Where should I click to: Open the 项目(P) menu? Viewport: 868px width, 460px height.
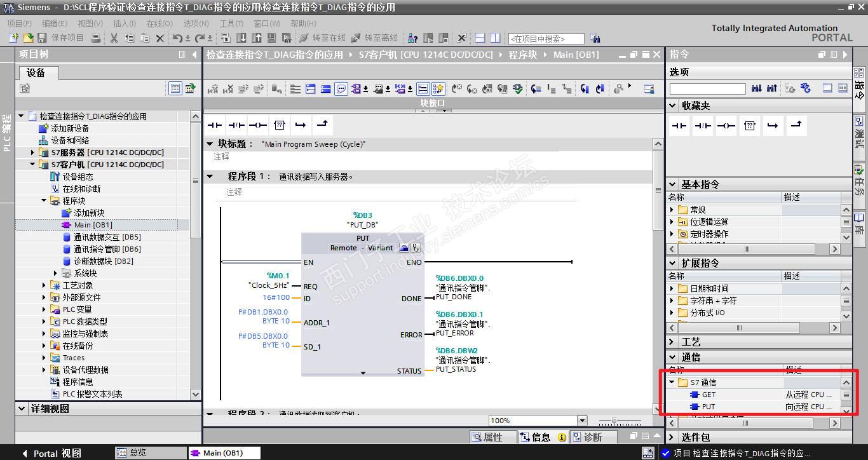[19, 23]
